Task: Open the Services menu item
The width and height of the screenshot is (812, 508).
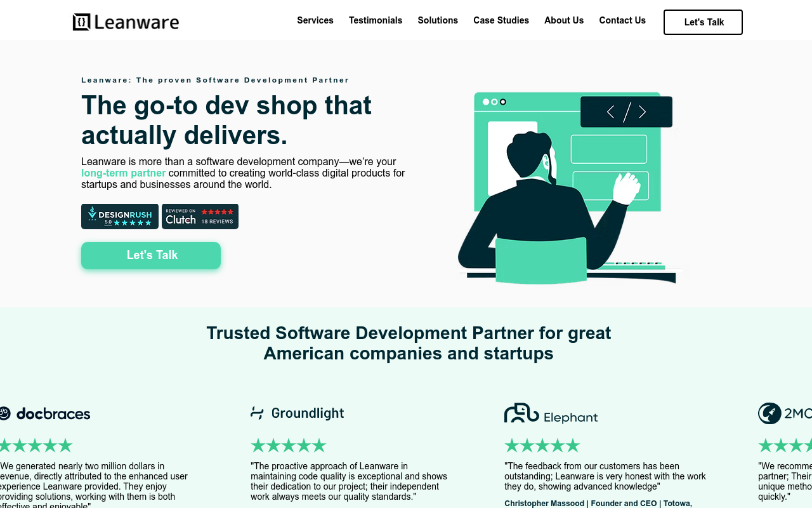Action: (315, 20)
